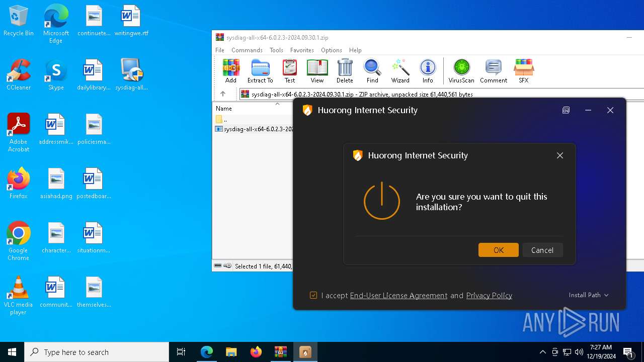This screenshot has width=644, height=362.
Task: Click the taskbar search box
Action: pos(97,352)
